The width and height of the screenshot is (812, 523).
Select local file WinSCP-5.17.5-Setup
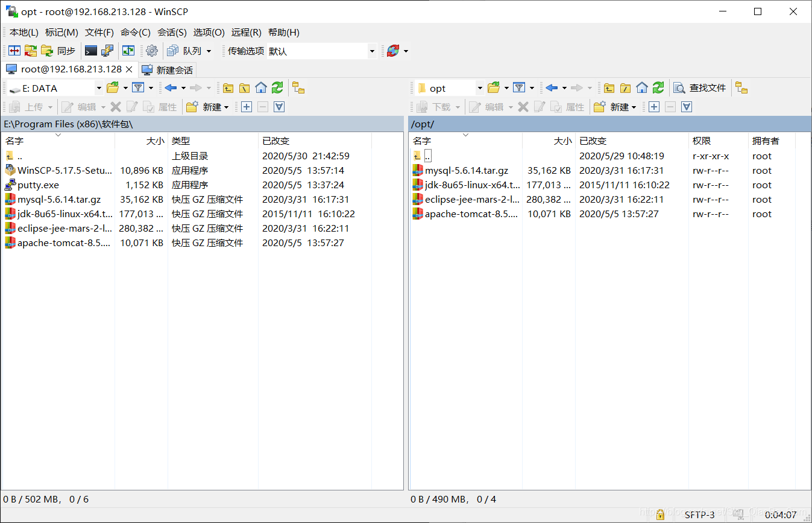pyautogui.click(x=58, y=170)
